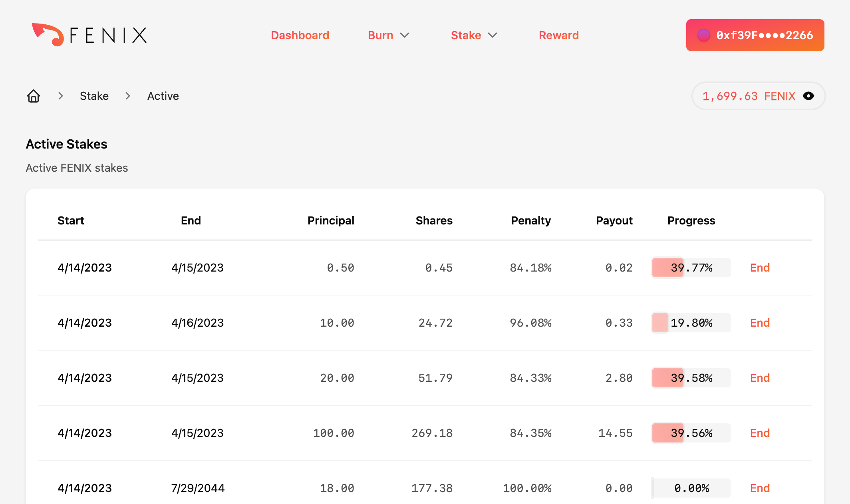Go to the Reward page
Screen dimensions: 850x504
pyautogui.click(x=558, y=35)
